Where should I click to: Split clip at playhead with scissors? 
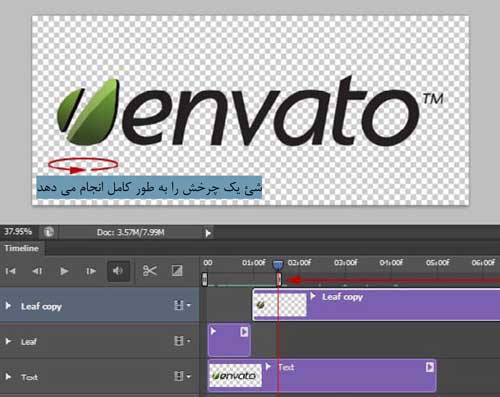[150, 271]
